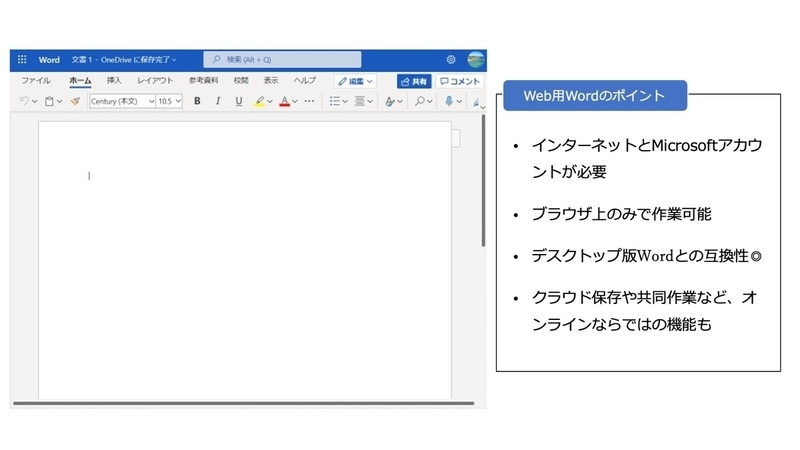Apply the red font color A
The width and height of the screenshot is (800, 450).
pyautogui.click(x=285, y=101)
